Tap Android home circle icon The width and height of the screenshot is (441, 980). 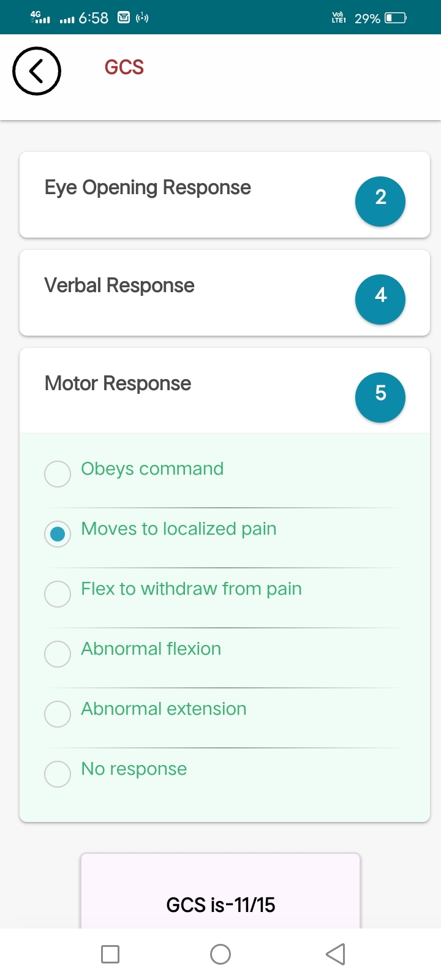(x=221, y=954)
